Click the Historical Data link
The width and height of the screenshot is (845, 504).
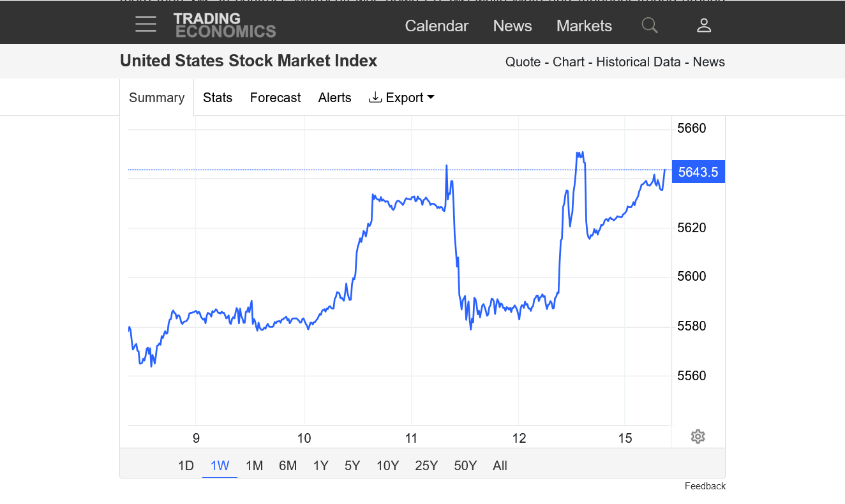(638, 62)
